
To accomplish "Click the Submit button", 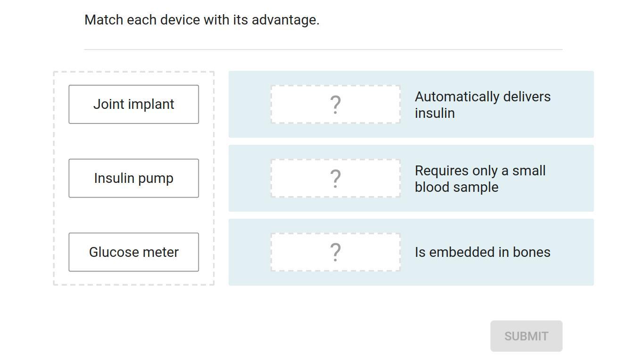I will tap(526, 336).
